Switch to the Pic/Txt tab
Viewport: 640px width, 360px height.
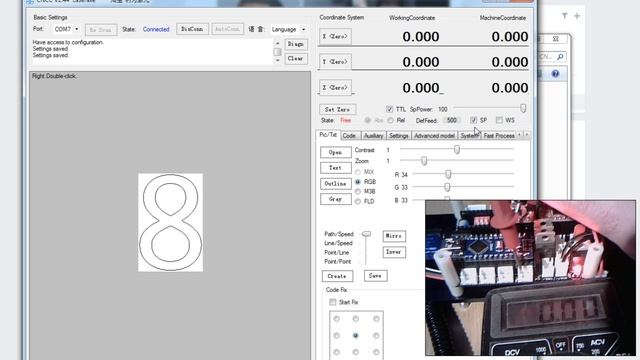tap(328, 135)
